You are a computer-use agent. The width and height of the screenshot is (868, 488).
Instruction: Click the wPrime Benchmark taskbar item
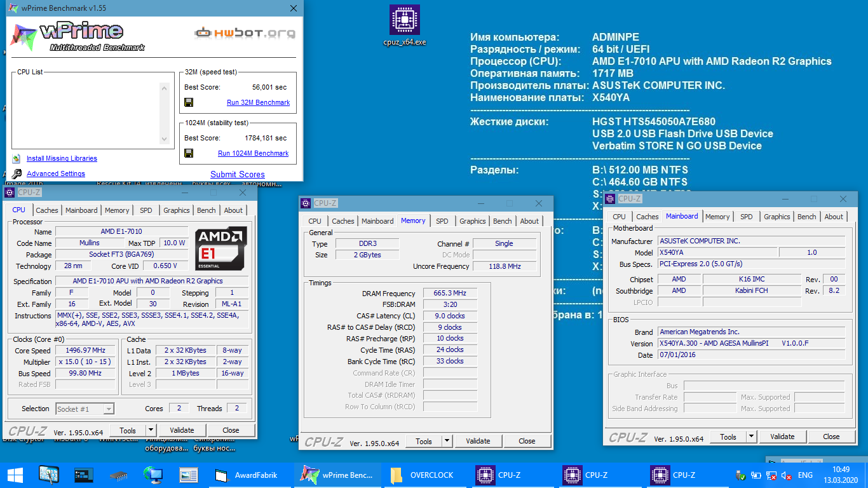[338, 475]
